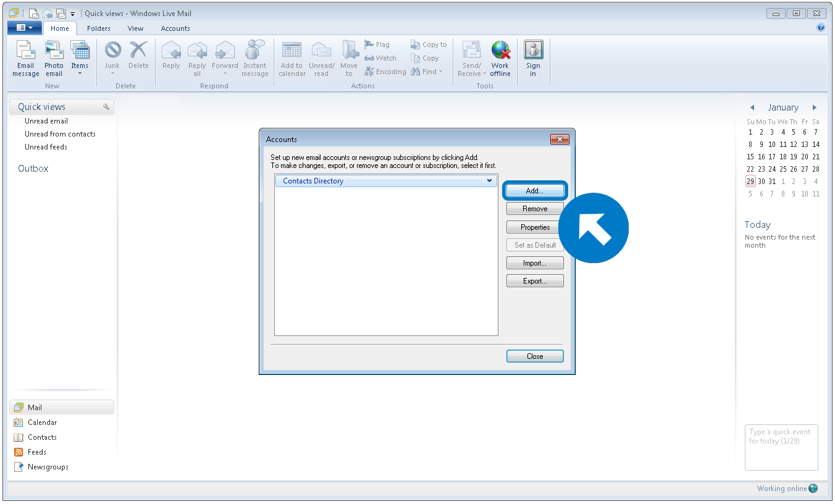835x504 pixels.
Task: Click the Copy action in ribbon
Action: tap(425, 58)
